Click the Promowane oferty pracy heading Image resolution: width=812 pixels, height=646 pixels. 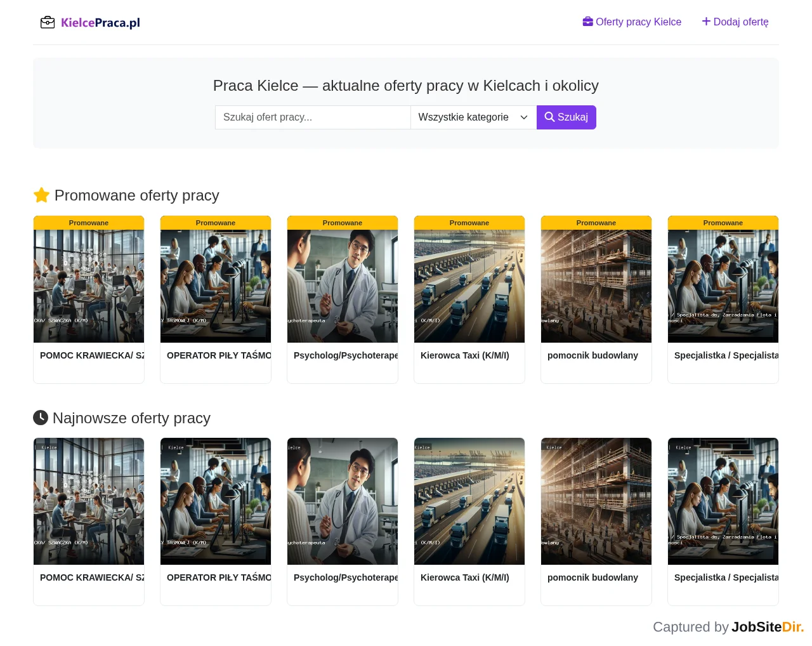tap(126, 195)
